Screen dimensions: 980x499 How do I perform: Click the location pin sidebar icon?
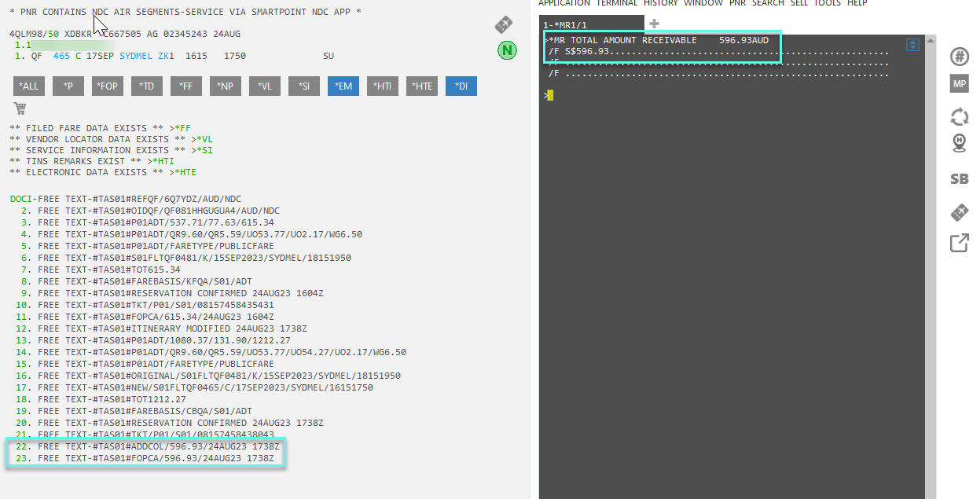(x=960, y=144)
